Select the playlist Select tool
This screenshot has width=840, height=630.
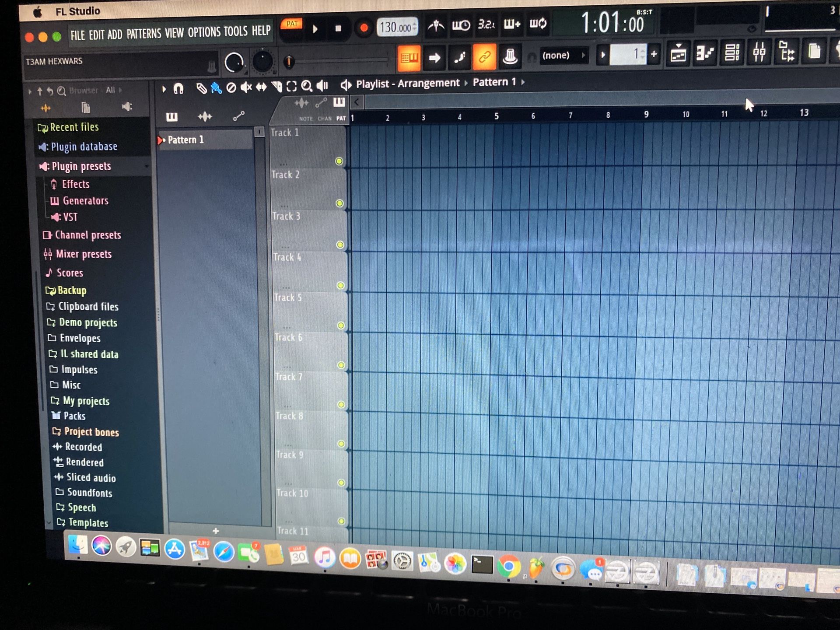(x=291, y=86)
